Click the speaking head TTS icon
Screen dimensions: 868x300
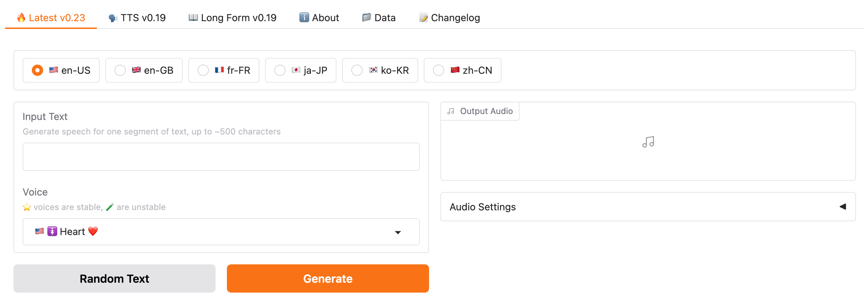(x=113, y=18)
